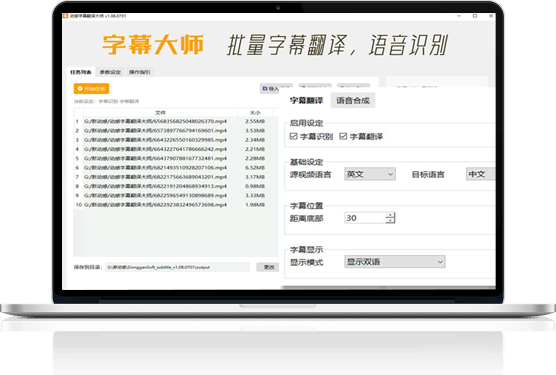Image resolution: width=556 pixels, height=375 pixels.
Task: Click the 3.33MB size cell
Action: coord(255,196)
